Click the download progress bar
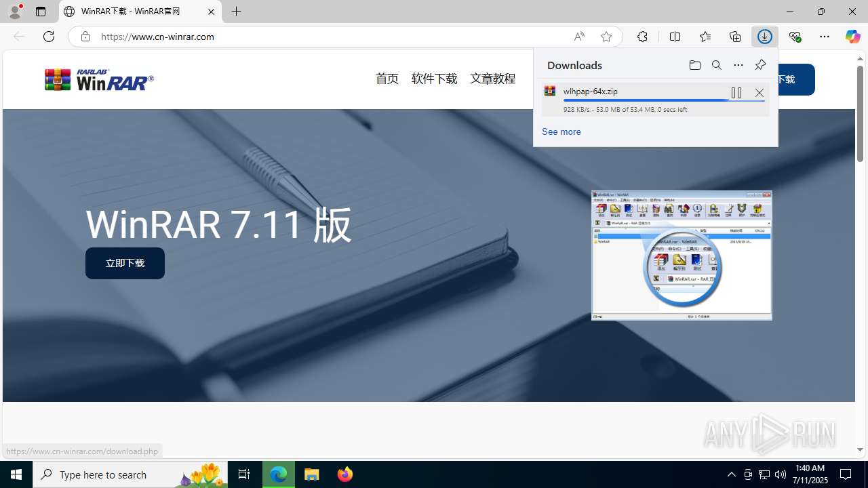Screen dimensions: 868x488 [x=664, y=100]
